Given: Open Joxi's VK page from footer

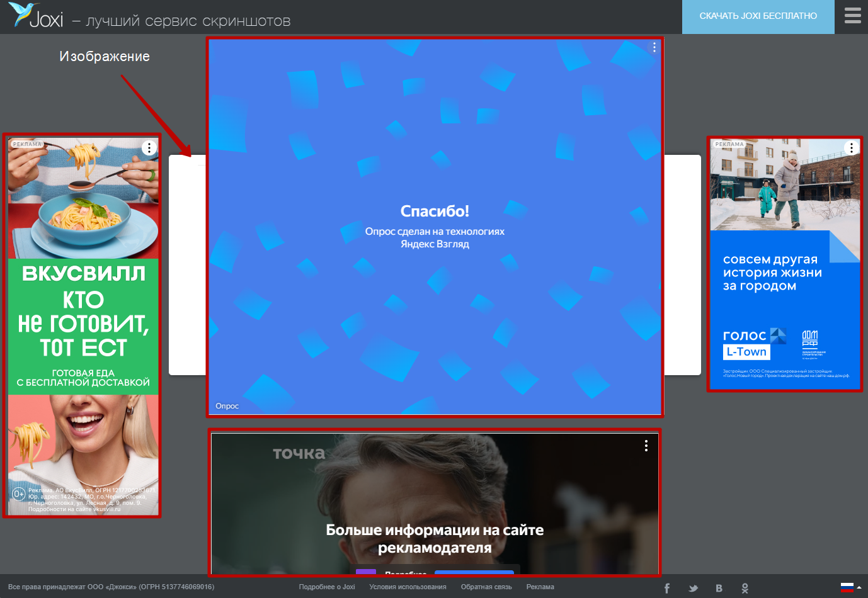Looking at the screenshot, I should click(x=719, y=588).
